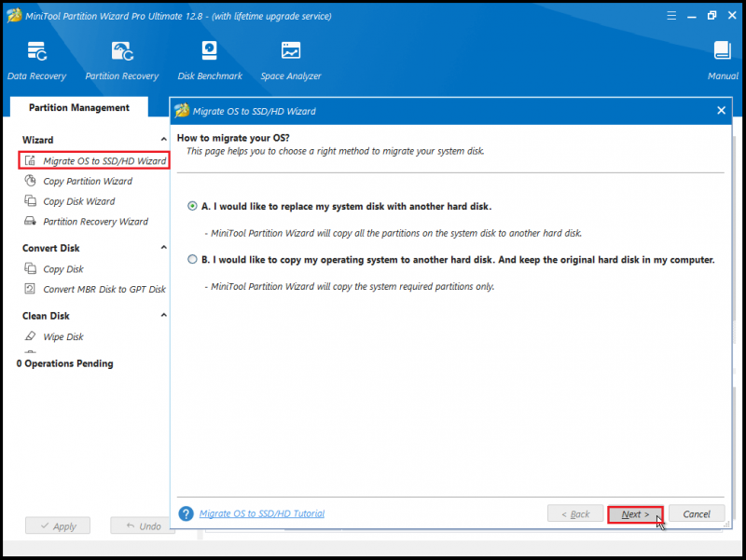Click the blue help question mark icon
Viewport: 746px width, 560px height.
[x=186, y=513]
